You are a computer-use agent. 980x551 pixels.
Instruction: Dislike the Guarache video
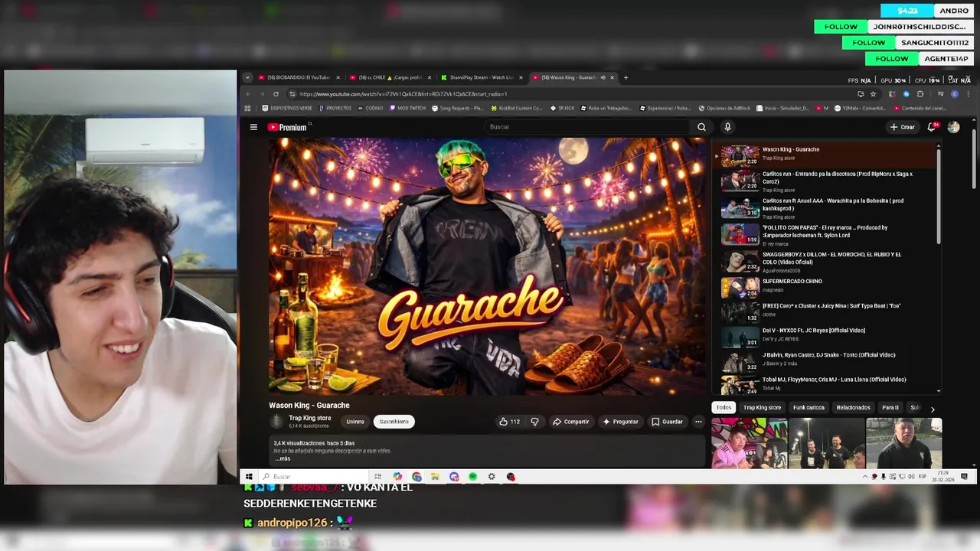tap(534, 422)
